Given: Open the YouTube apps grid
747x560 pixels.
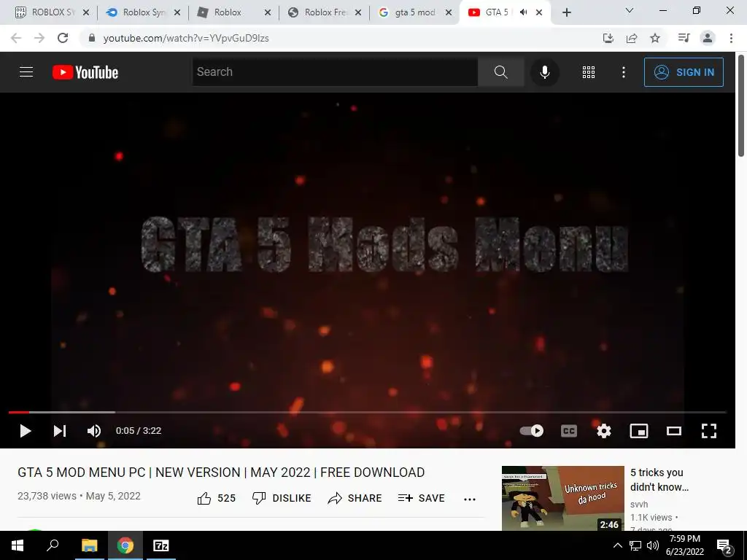Looking at the screenshot, I should [x=589, y=72].
